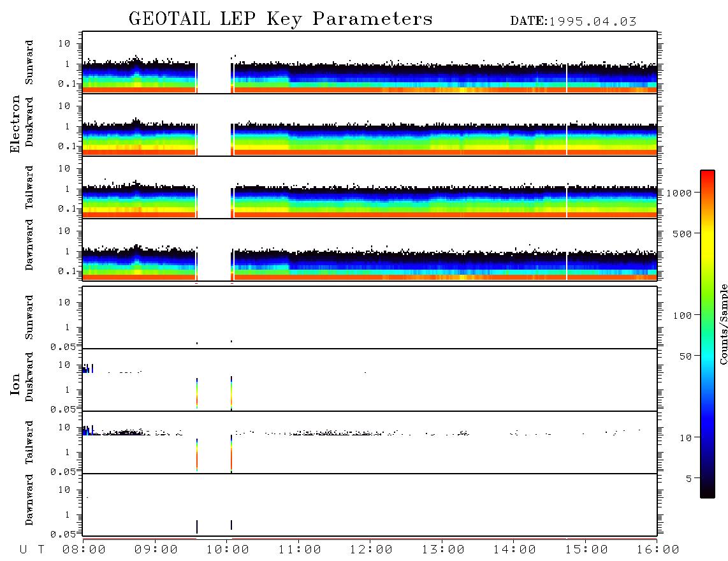Click the "U T" axis label
The height and width of the screenshot is (561, 728).
coord(32,550)
